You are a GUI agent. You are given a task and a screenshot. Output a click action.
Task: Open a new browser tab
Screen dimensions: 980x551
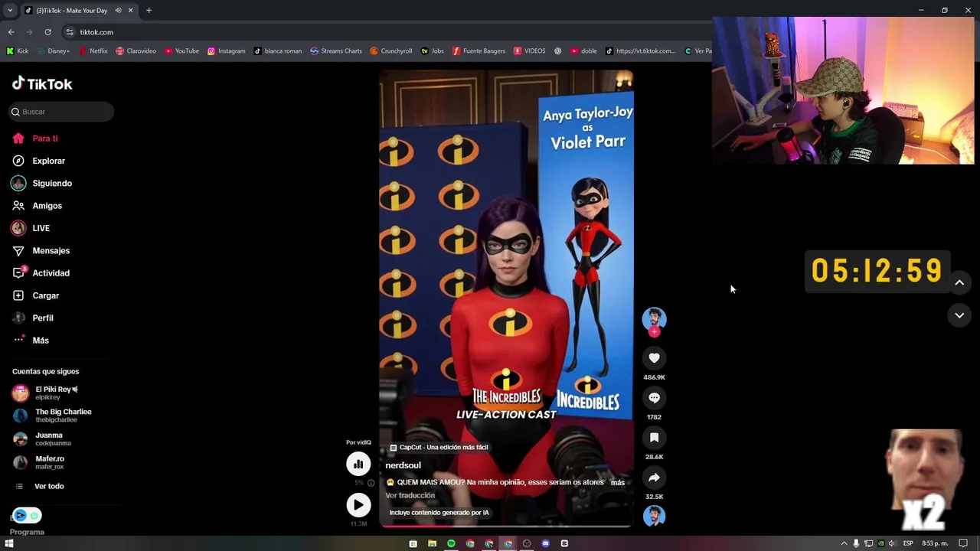[149, 11]
